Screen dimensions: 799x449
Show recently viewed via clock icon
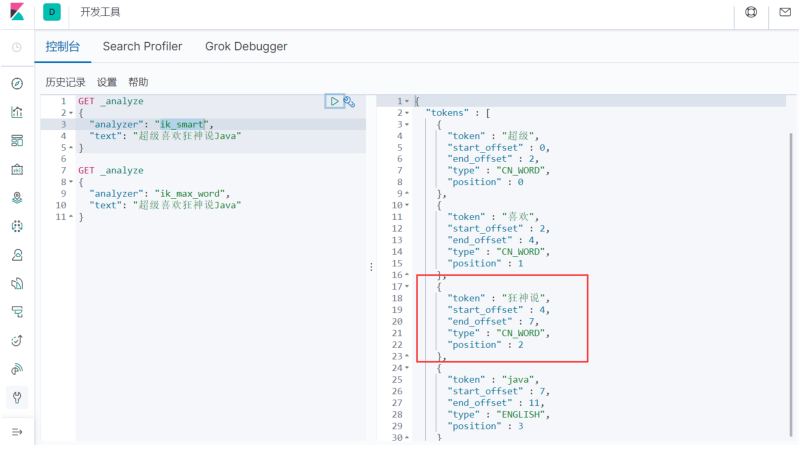(17, 47)
